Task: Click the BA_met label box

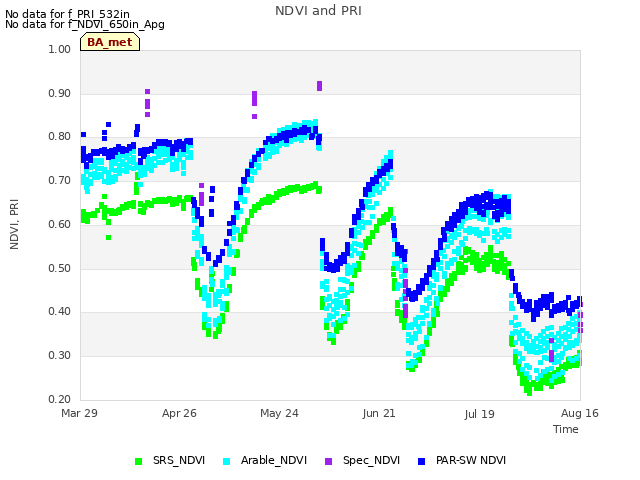Action: [x=110, y=42]
